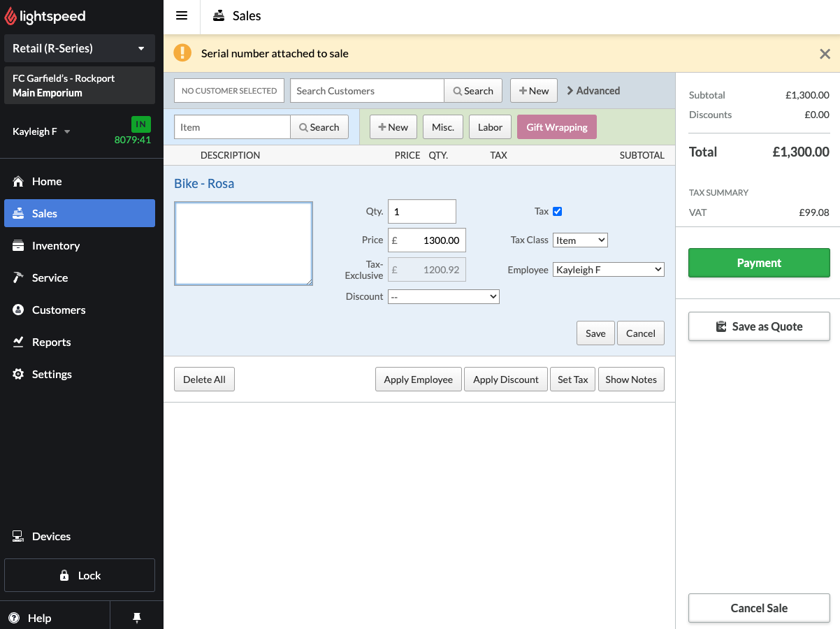Open the Sales sidebar section
This screenshot has height=629, width=840.
coord(80,213)
